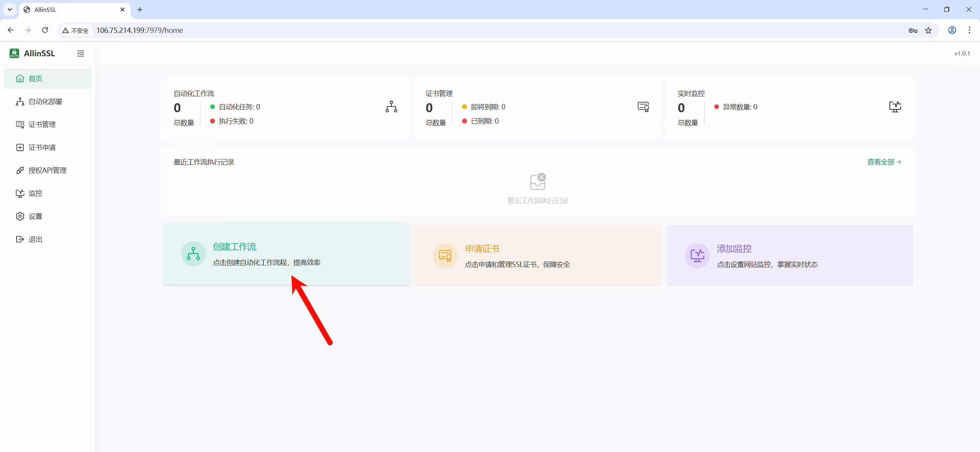Click the workflow icon beside 自动化部署

20,101
